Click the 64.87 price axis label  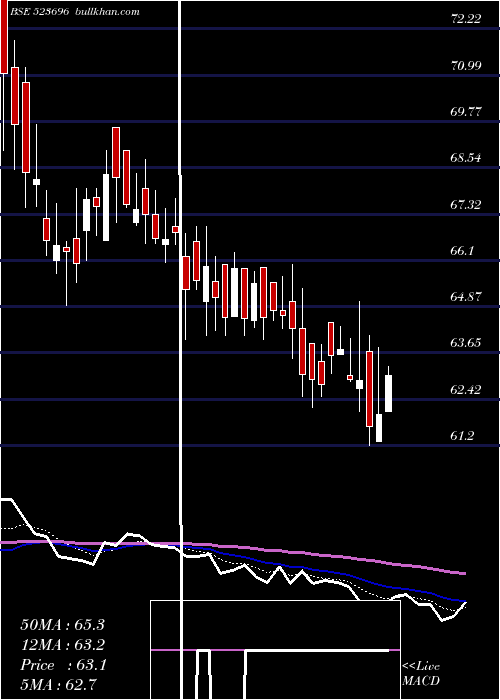tap(466, 297)
